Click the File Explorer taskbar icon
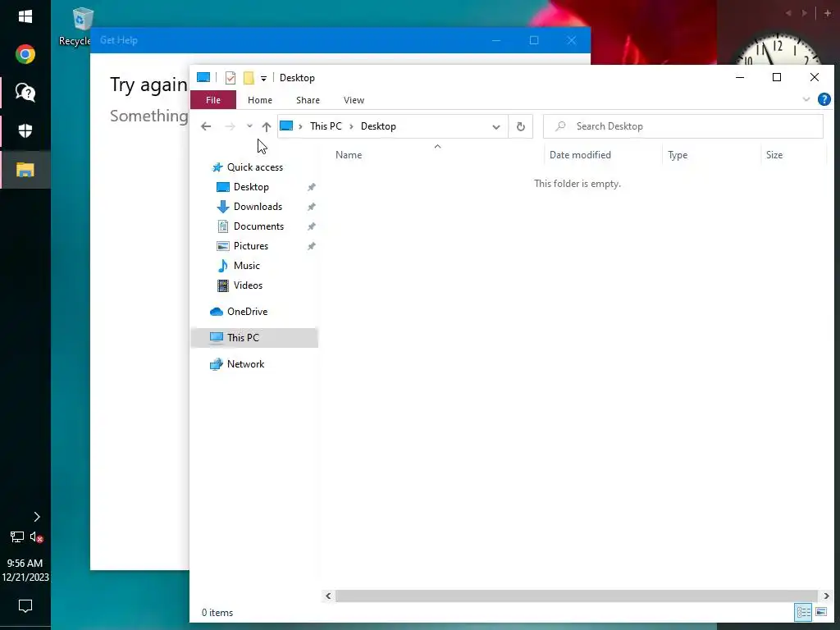Image resolution: width=840 pixels, height=630 pixels. point(25,170)
